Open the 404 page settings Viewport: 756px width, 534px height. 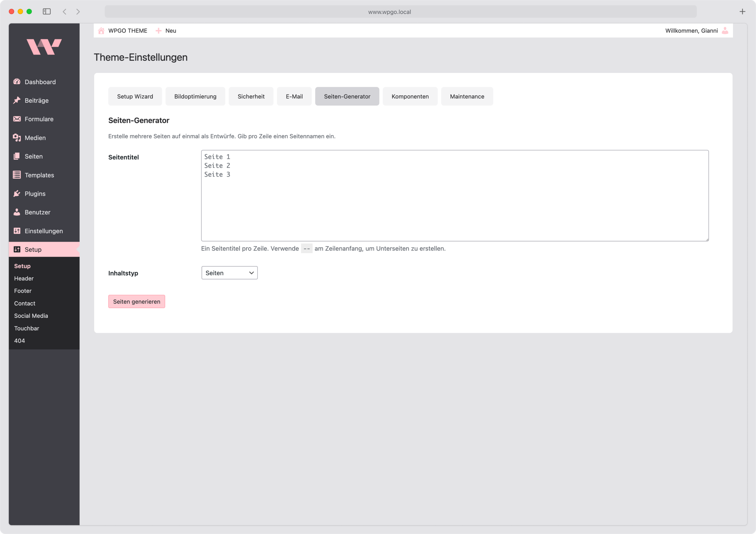click(19, 340)
